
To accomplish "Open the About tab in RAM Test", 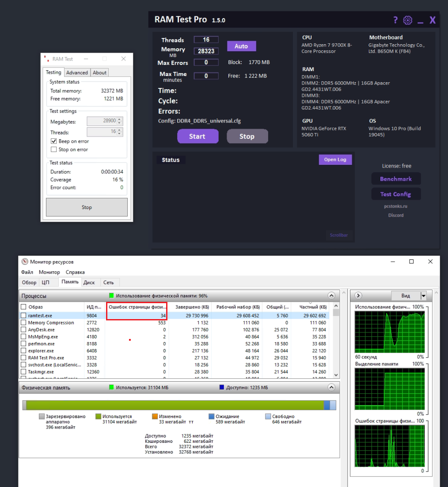I will 100,72.
